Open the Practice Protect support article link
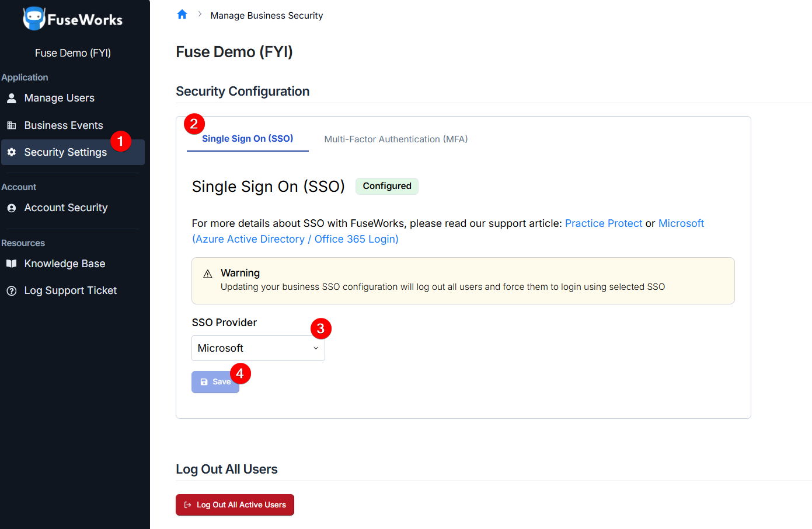This screenshot has width=812, height=529. 603,223
